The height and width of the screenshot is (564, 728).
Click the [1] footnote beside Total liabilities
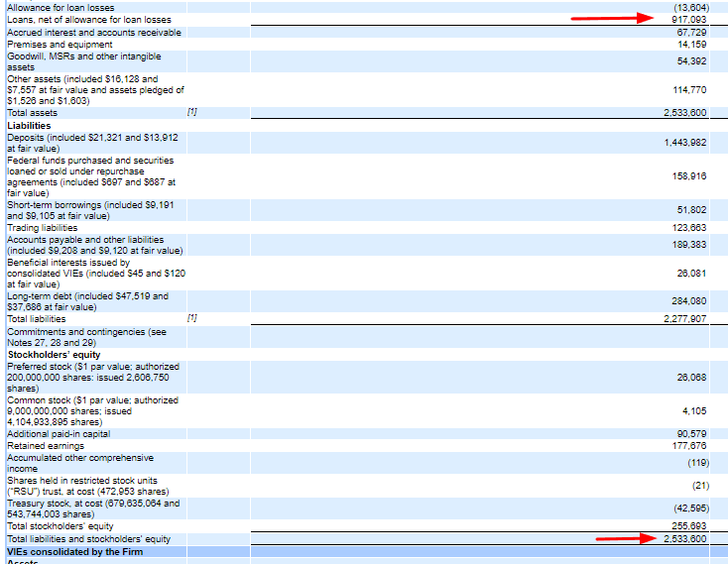click(192, 319)
